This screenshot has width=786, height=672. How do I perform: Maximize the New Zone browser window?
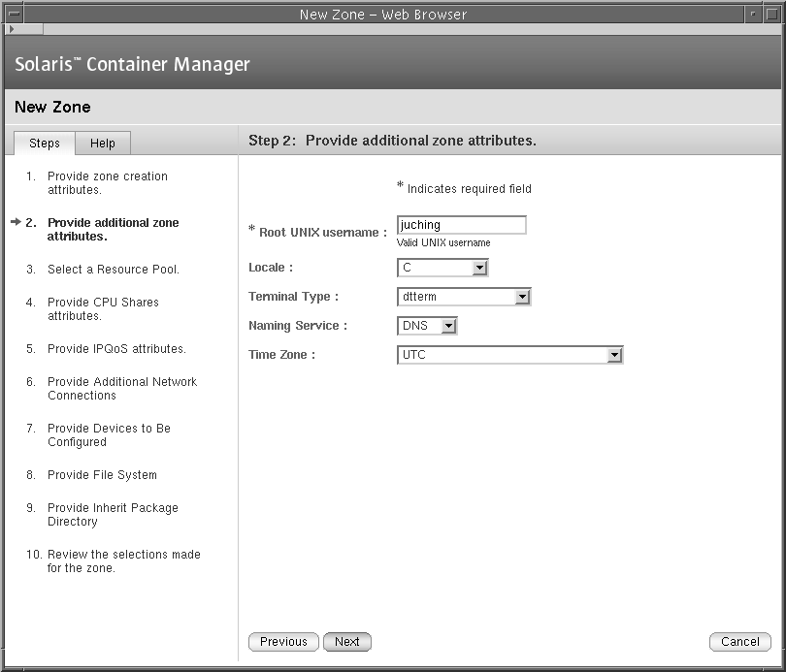coord(772,14)
